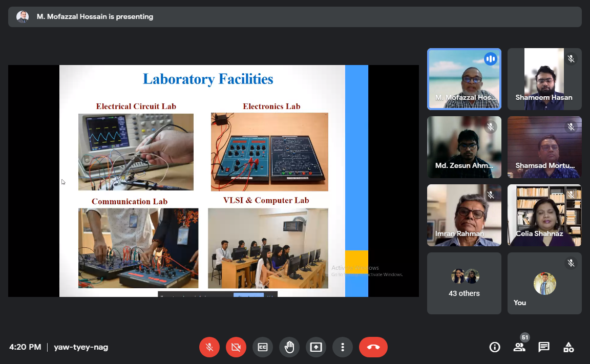Select M. Mofazzal Hossain's video tile
The width and height of the screenshot is (590, 364).
[464, 79]
